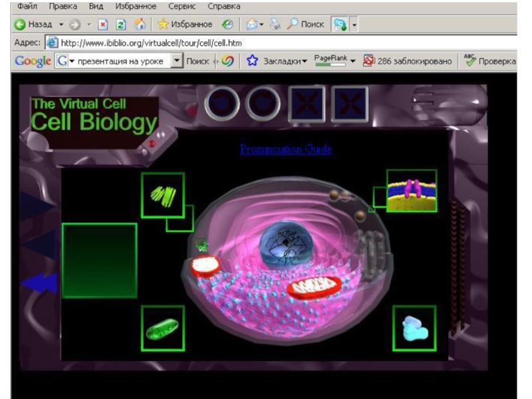The width and height of the screenshot is (532, 399).
Task: Click the brown vesicle near the cell edge
Action: point(360,215)
